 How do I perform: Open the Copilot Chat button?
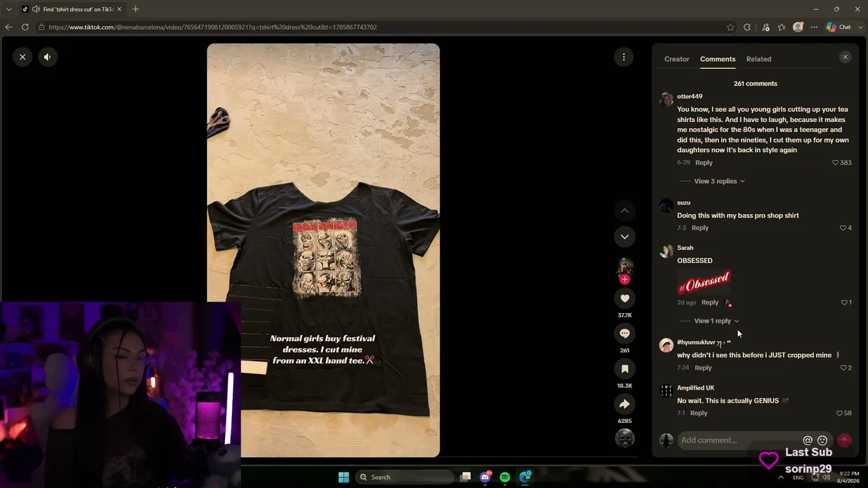pyautogui.click(x=840, y=27)
